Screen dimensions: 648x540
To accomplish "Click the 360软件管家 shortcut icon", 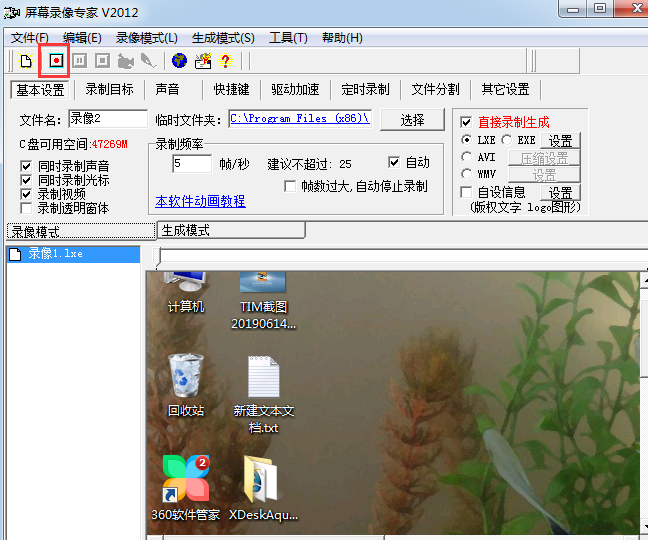I will point(186,488).
